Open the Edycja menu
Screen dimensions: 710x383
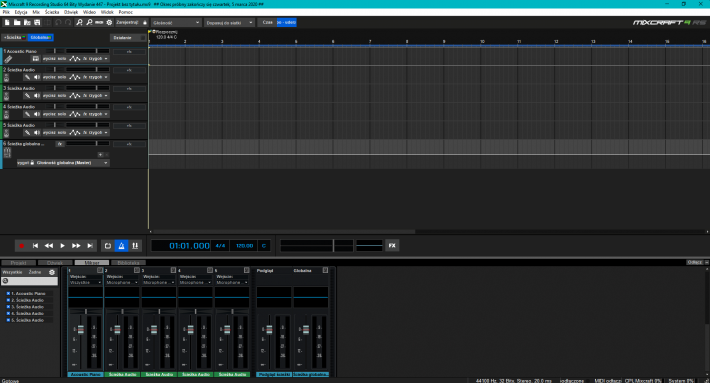(21, 12)
